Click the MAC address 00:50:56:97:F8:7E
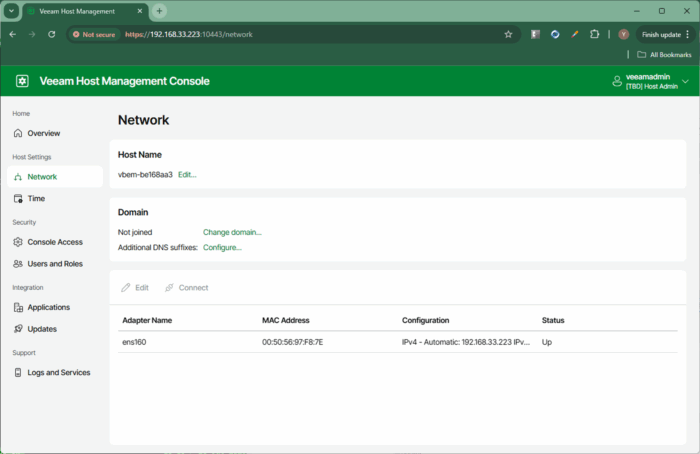The image size is (700, 454). coord(292,342)
